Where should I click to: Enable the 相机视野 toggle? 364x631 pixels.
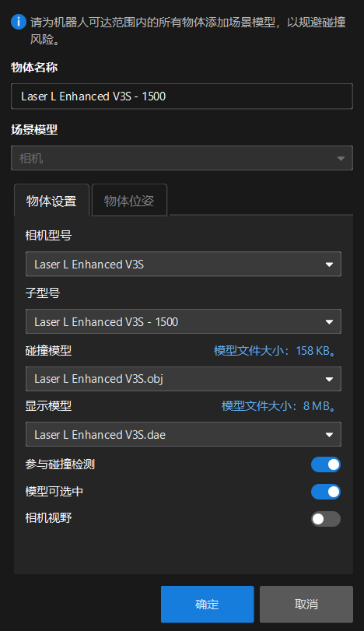click(x=326, y=519)
